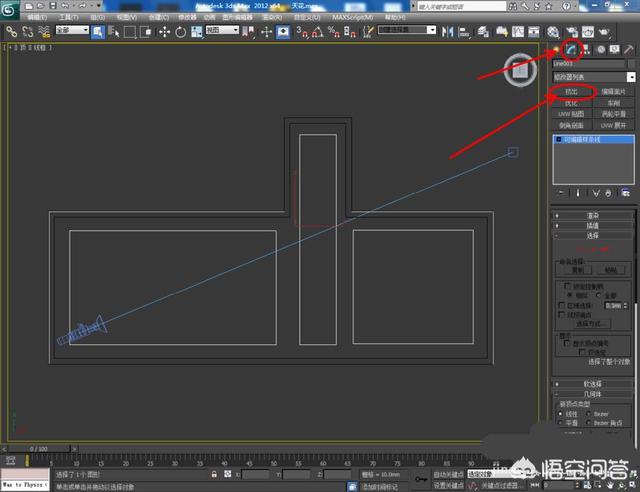The width and height of the screenshot is (640, 492).
Task: Click Show End Result toggle icon
Action: point(578,193)
